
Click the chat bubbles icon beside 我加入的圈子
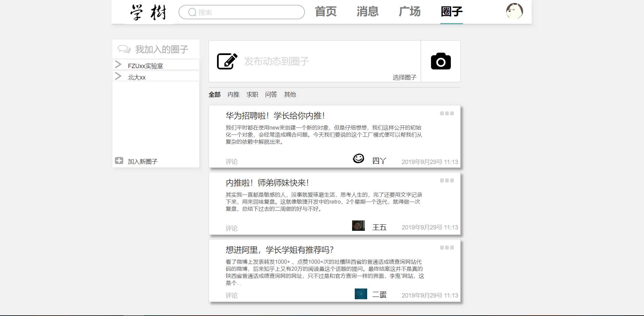tap(124, 49)
